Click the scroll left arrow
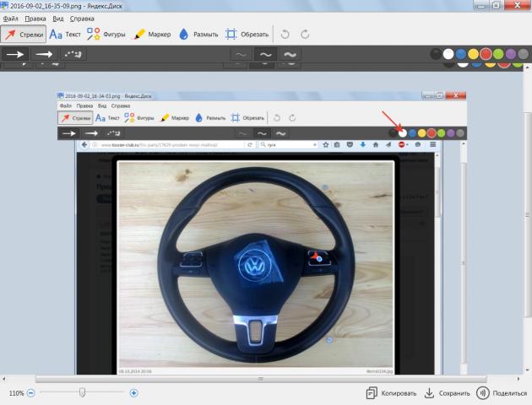 [x=3, y=379]
